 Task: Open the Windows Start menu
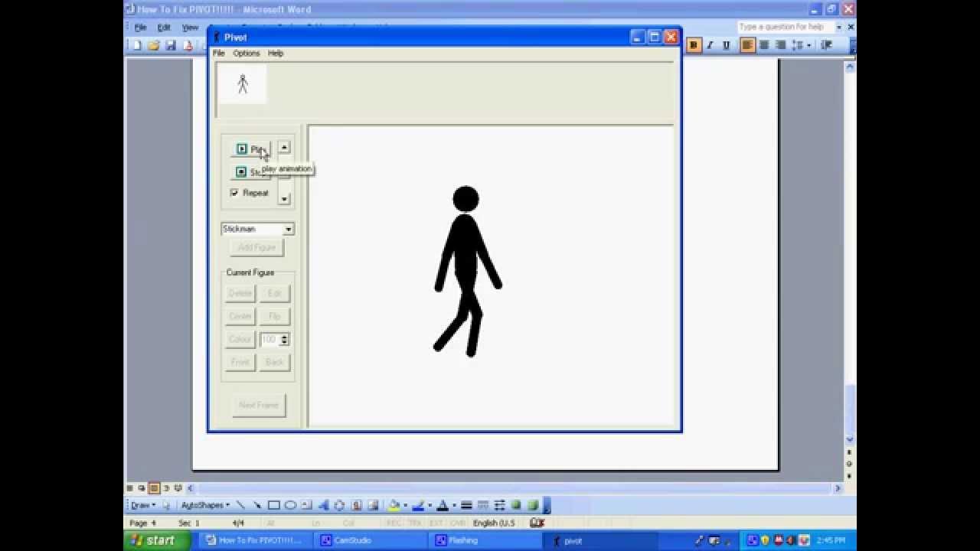155,540
